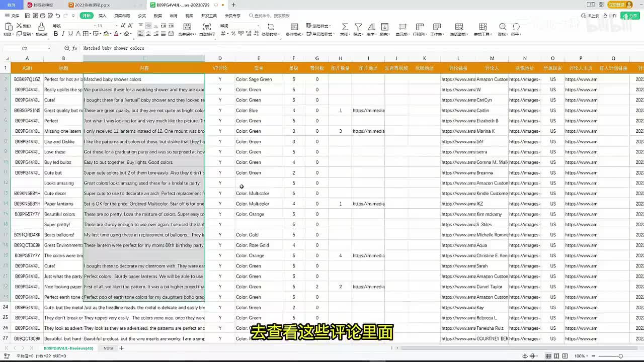Click the Sort (排序) icon
Screen dimensions: 644x362
coord(371,27)
